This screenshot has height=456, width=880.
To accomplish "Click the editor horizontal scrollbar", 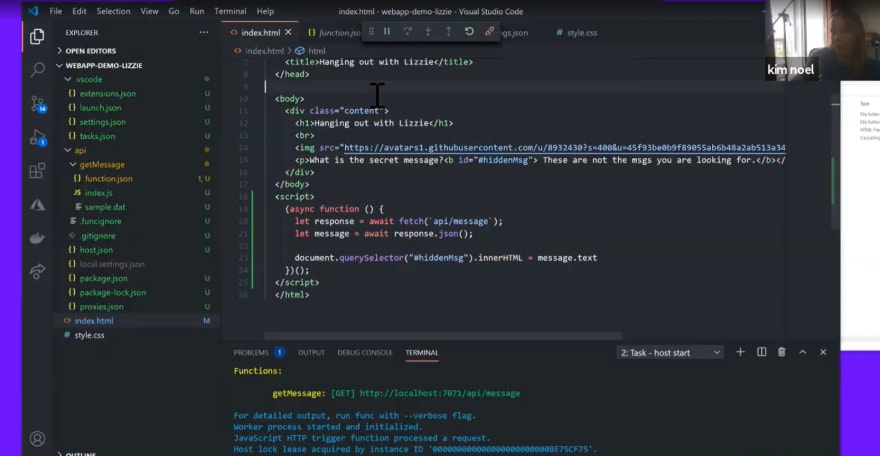I will coord(443,335).
